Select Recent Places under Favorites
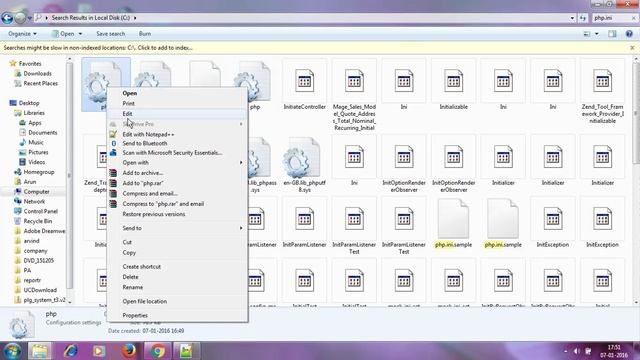 [36, 83]
